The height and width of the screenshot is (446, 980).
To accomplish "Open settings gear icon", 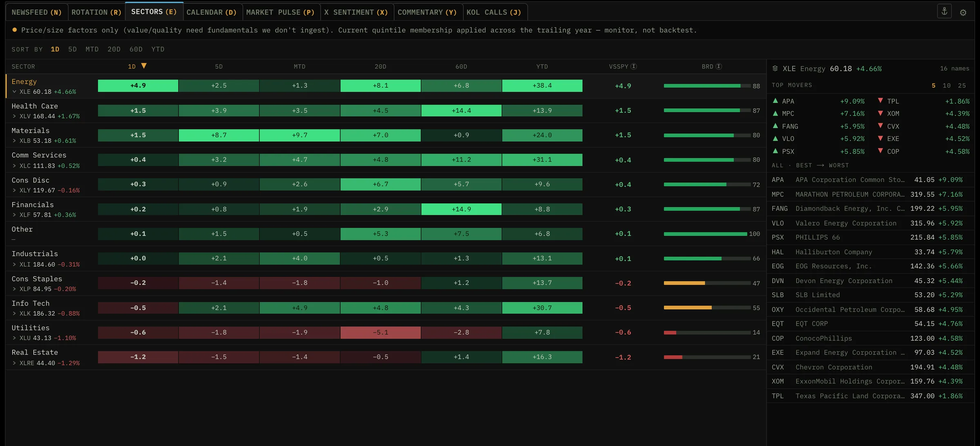I will pos(963,13).
